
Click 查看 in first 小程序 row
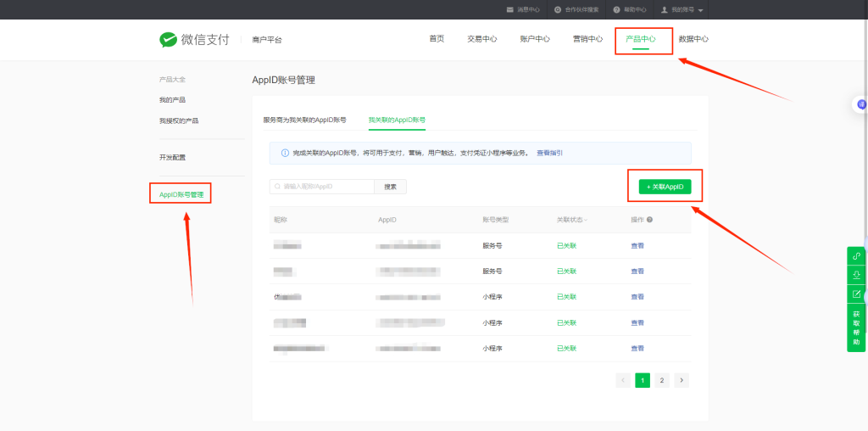[637, 297]
